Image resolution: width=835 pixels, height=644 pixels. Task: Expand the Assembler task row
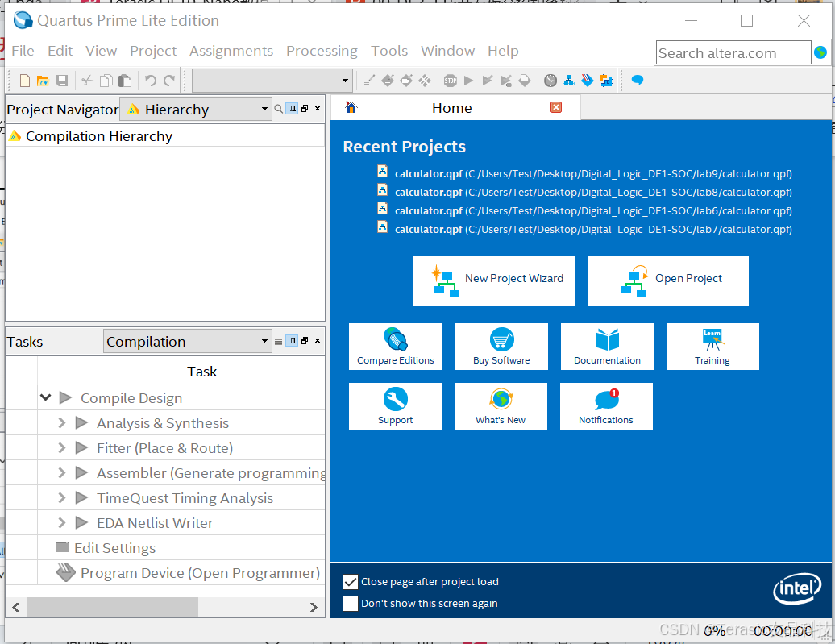[x=62, y=473]
